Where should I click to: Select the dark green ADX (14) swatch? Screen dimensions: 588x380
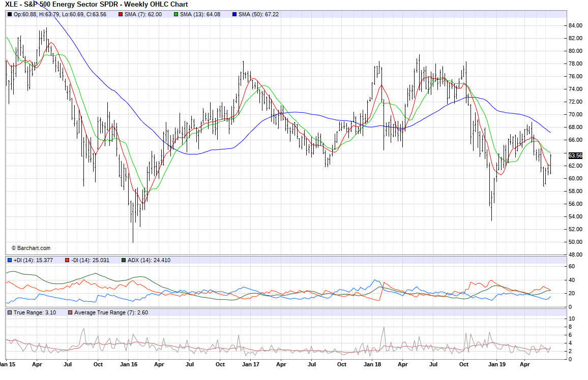[124, 260]
